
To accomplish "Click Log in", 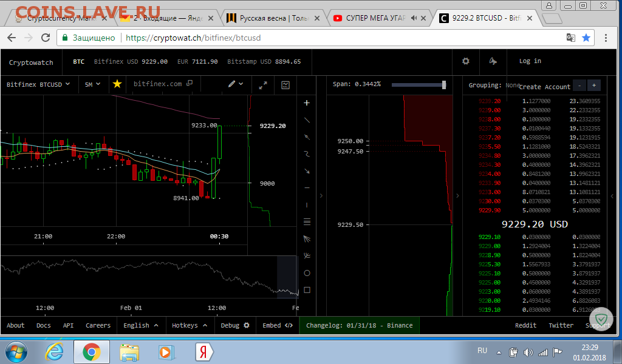I will pos(530,61).
